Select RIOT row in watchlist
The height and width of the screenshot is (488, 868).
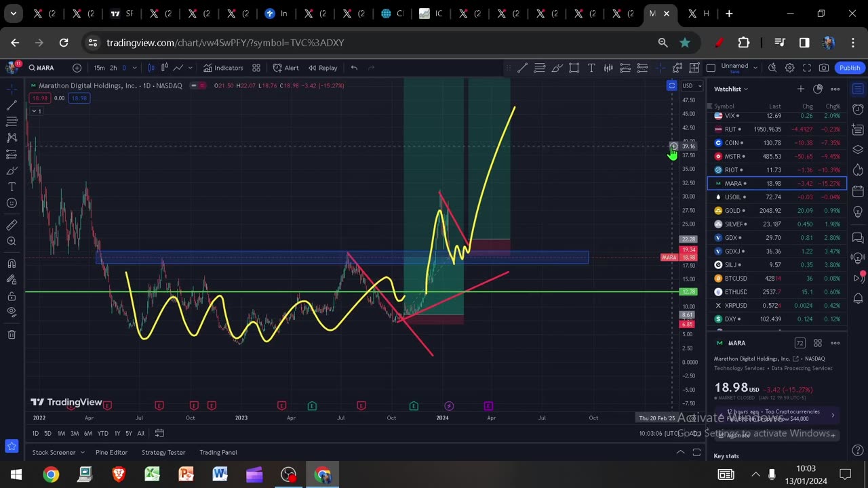tap(776, 170)
